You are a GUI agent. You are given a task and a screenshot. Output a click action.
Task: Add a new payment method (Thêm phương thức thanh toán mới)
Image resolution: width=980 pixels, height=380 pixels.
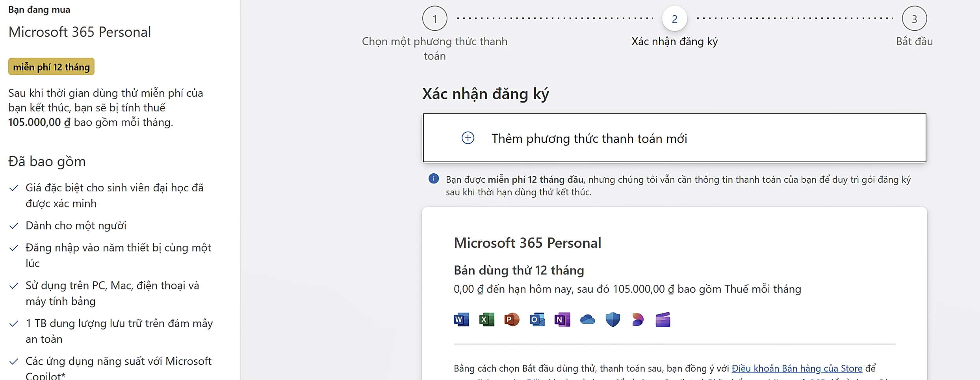588,139
